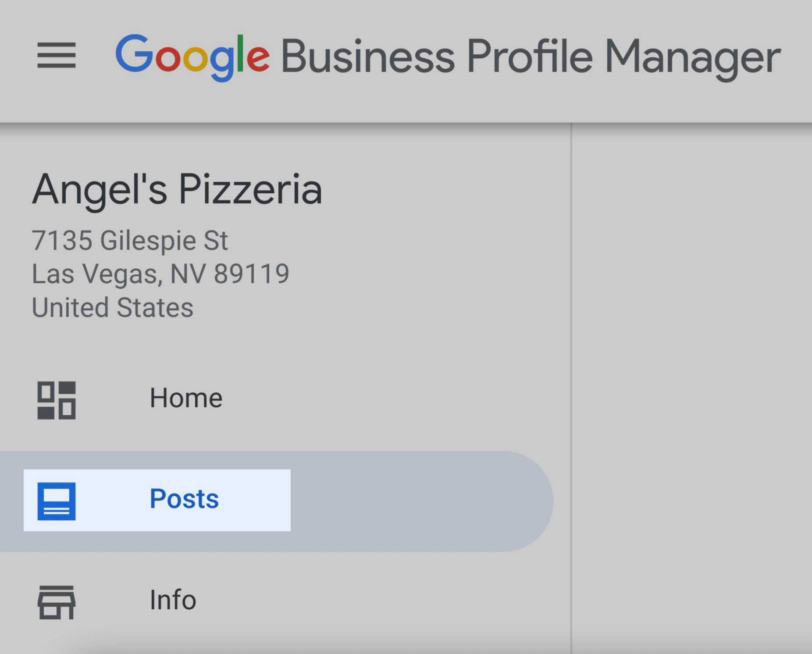This screenshot has height=654, width=812.
Task: Select the Home dashboard grid icon
Action: (x=56, y=400)
